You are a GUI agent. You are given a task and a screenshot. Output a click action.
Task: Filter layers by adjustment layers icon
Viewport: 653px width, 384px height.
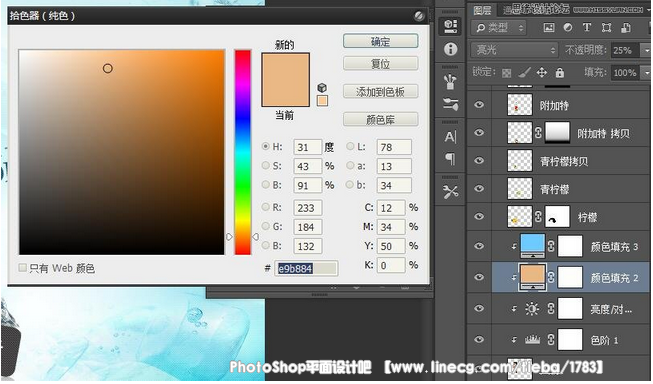568,28
